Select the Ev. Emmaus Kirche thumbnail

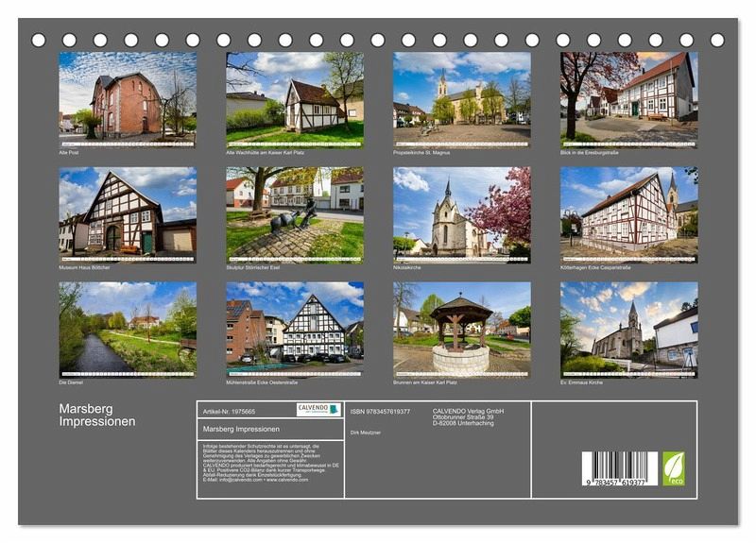tap(628, 327)
